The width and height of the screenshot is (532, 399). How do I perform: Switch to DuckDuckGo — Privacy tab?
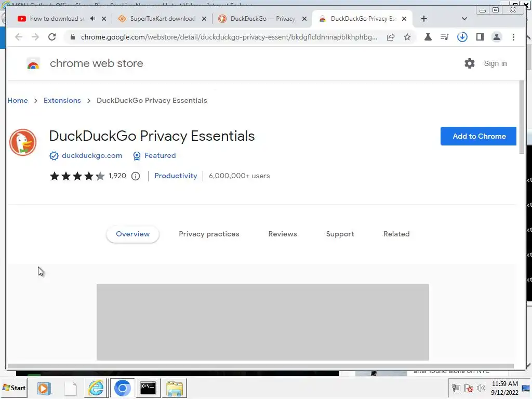(x=262, y=19)
